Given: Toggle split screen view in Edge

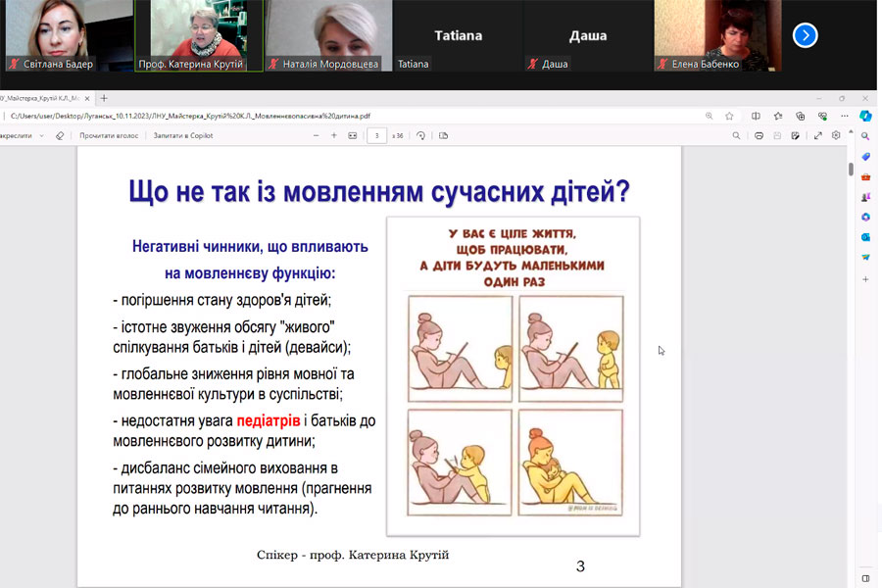Looking at the screenshot, I should tap(756, 116).
